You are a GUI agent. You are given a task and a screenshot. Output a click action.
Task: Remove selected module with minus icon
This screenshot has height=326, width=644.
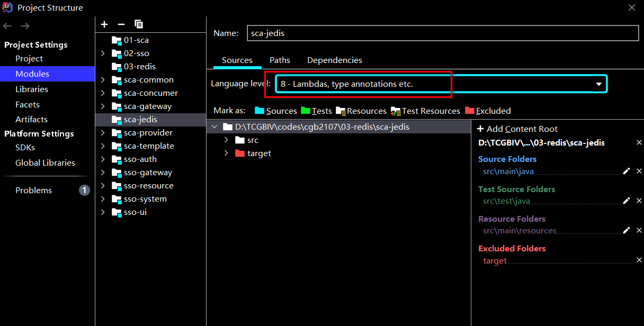[121, 24]
